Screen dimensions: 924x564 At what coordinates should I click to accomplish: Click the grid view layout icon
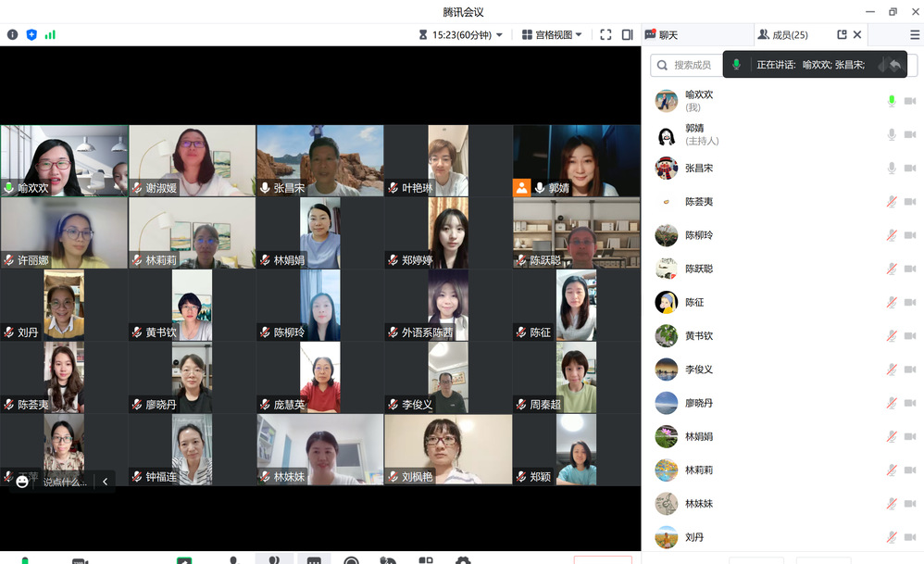[x=527, y=35]
